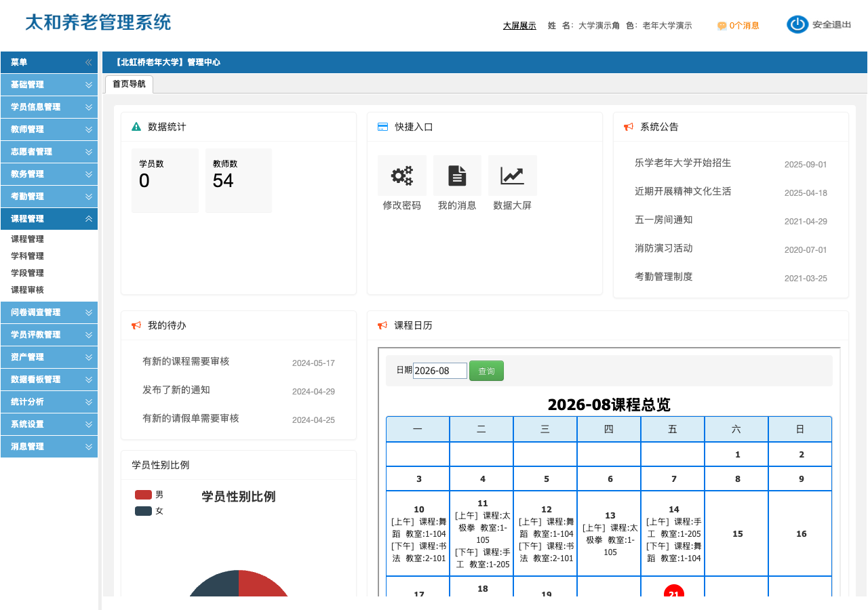Select calendar day 10 with 舞蹈 and 书法 courses
868x610 pixels.
click(418, 533)
